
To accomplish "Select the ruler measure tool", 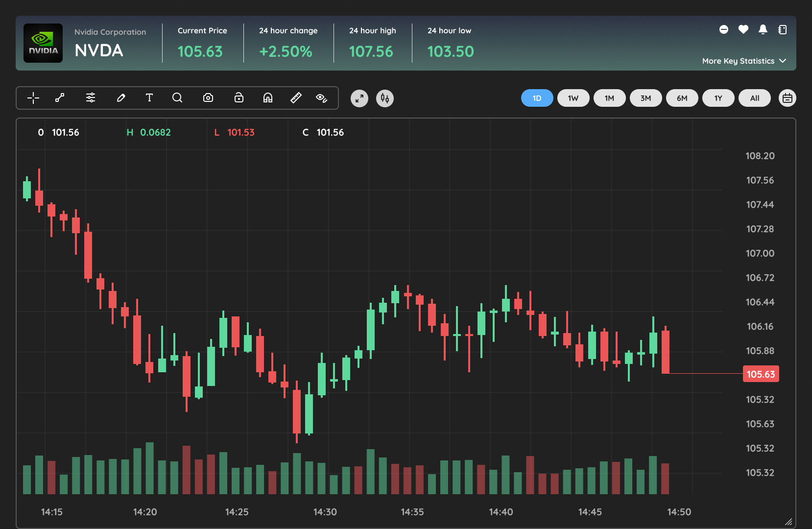I will tap(296, 98).
